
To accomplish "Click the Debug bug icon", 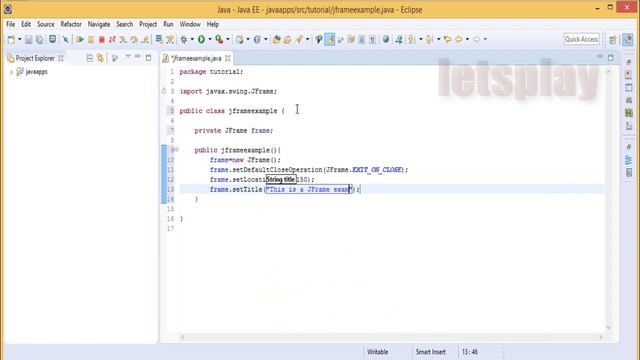I will click(x=184, y=40).
